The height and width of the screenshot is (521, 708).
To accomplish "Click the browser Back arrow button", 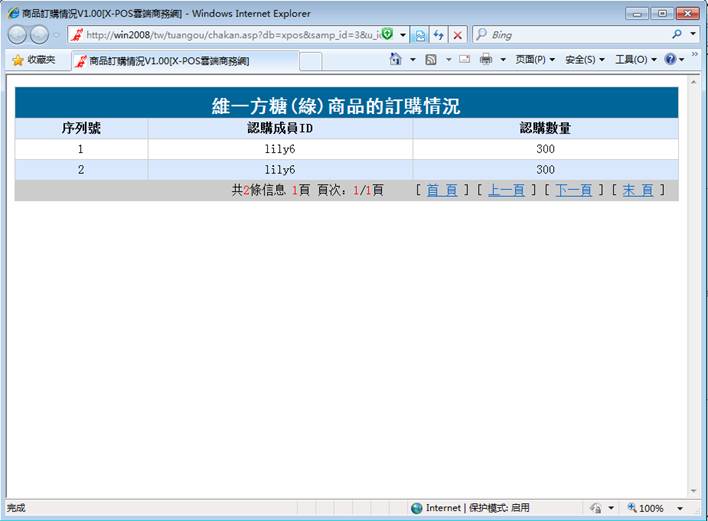I will [x=18, y=34].
